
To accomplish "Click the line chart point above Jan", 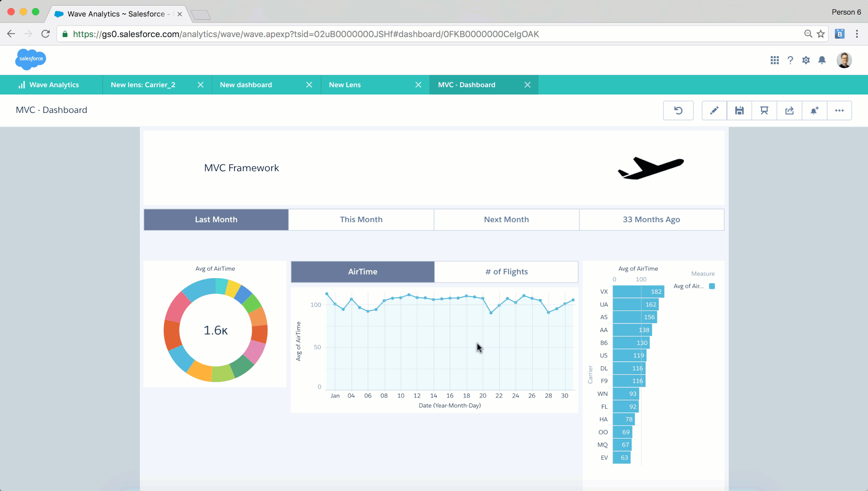I will point(335,304).
